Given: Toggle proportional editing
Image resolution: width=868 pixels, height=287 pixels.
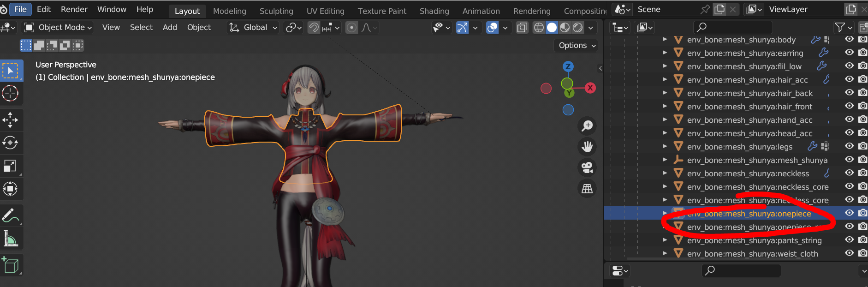Looking at the screenshot, I should 351,28.
